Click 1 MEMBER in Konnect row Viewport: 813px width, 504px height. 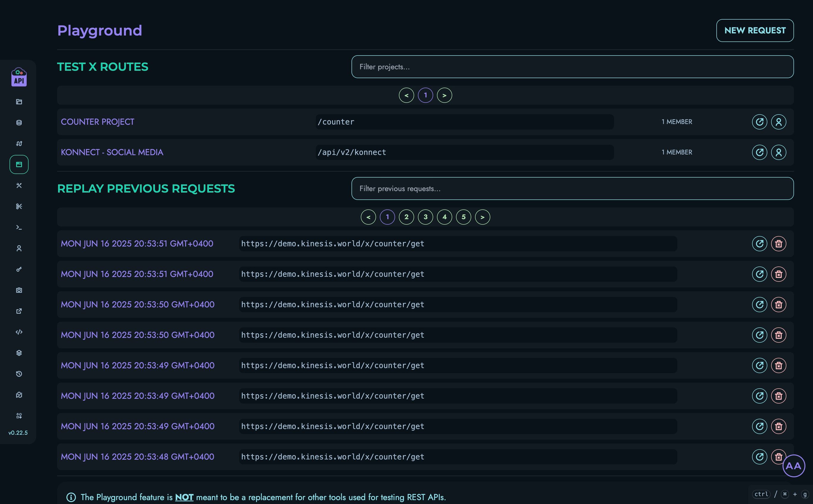coord(677,152)
